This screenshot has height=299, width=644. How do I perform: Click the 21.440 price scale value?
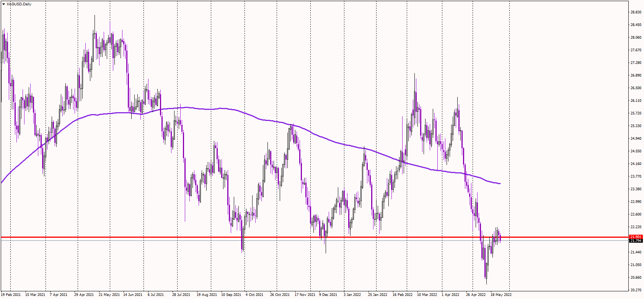636,252
